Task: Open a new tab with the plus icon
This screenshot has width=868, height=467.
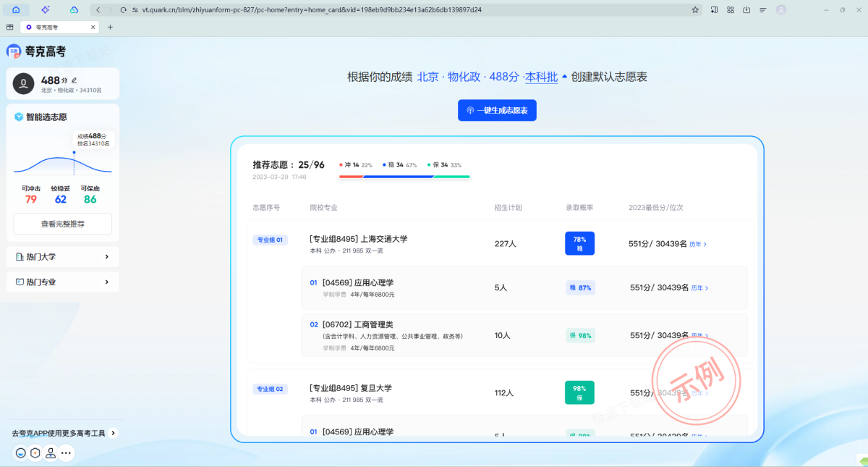Action: pos(110,27)
